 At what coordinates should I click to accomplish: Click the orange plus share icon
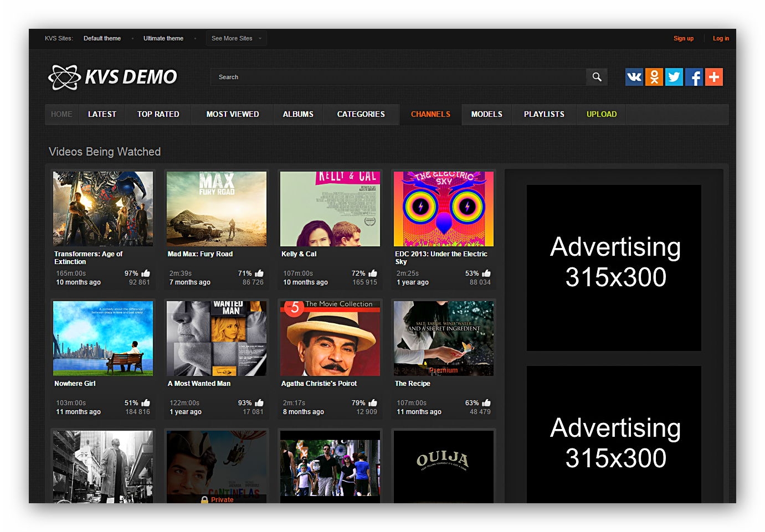[x=714, y=77]
